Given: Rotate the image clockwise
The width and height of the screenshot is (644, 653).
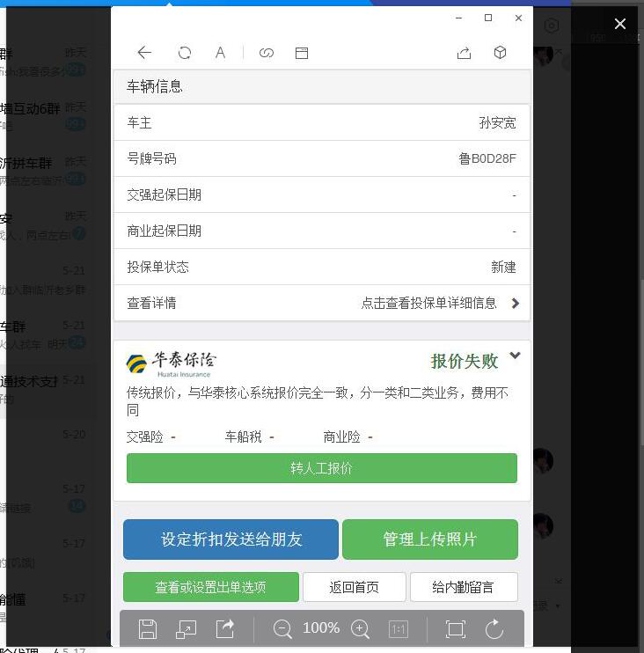Looking at the screenshot, I should [x=494, y=629].
